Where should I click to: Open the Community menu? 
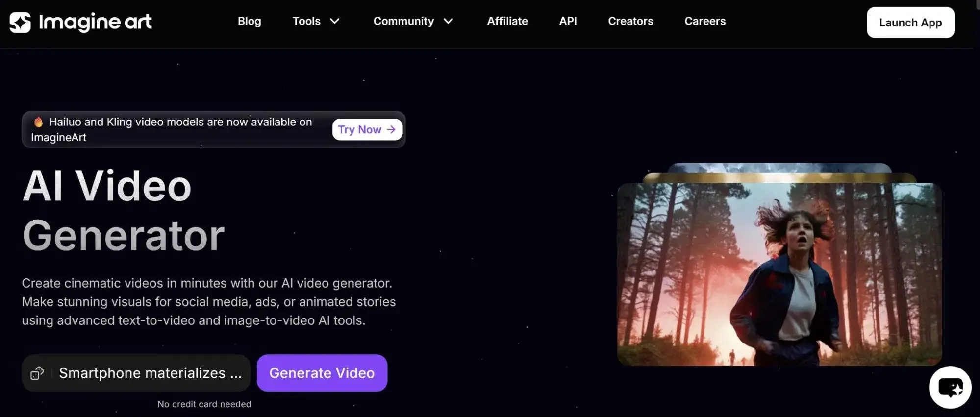403,21
